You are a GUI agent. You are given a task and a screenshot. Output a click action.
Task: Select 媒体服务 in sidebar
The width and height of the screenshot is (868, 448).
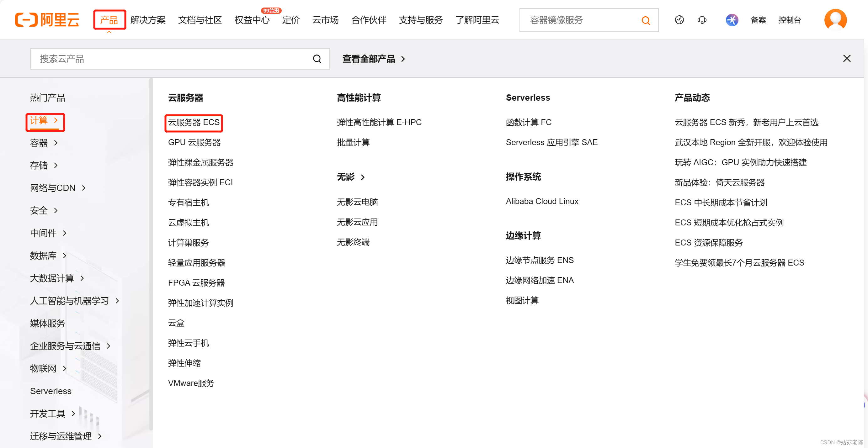point(47,323)
